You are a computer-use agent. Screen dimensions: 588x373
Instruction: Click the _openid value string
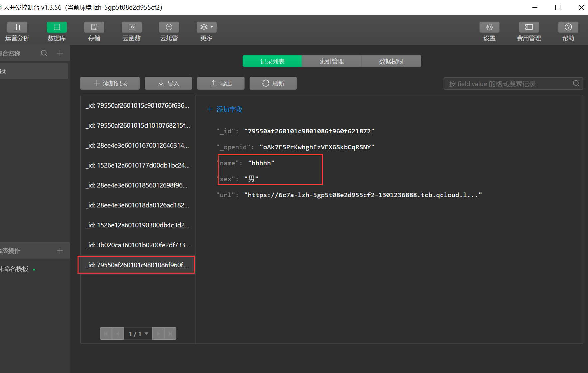[317, 147]
